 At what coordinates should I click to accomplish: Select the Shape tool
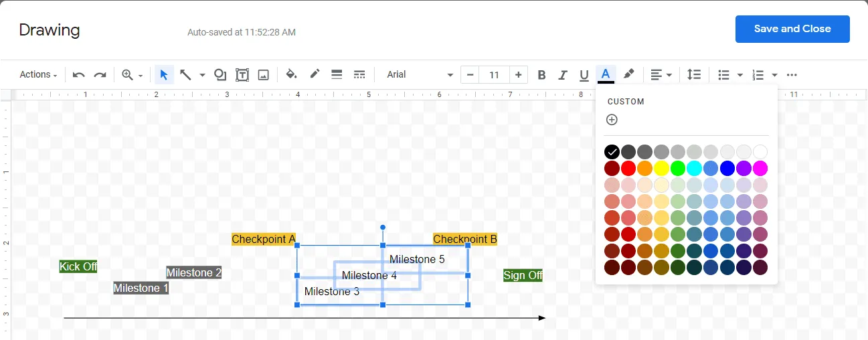[220, 74]
